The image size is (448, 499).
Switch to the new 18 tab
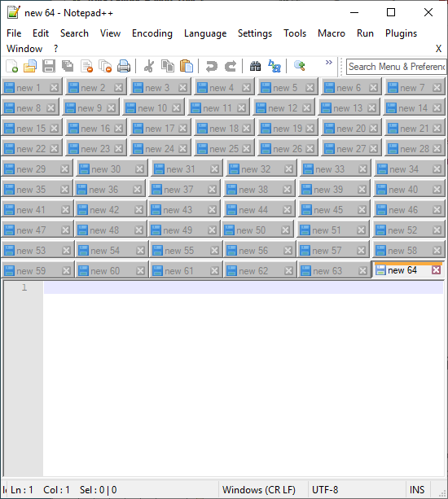(x=224, y=129)
